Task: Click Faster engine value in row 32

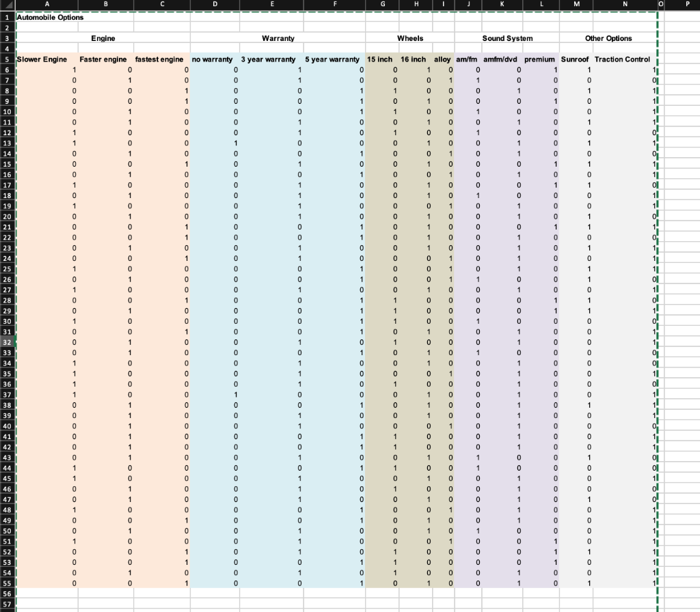Action: [x=129, y=343]
